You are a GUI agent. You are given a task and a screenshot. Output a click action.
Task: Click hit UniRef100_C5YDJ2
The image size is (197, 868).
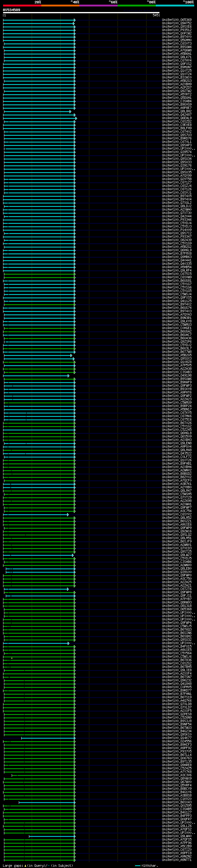pyautogui.click(x=177, y=345)
